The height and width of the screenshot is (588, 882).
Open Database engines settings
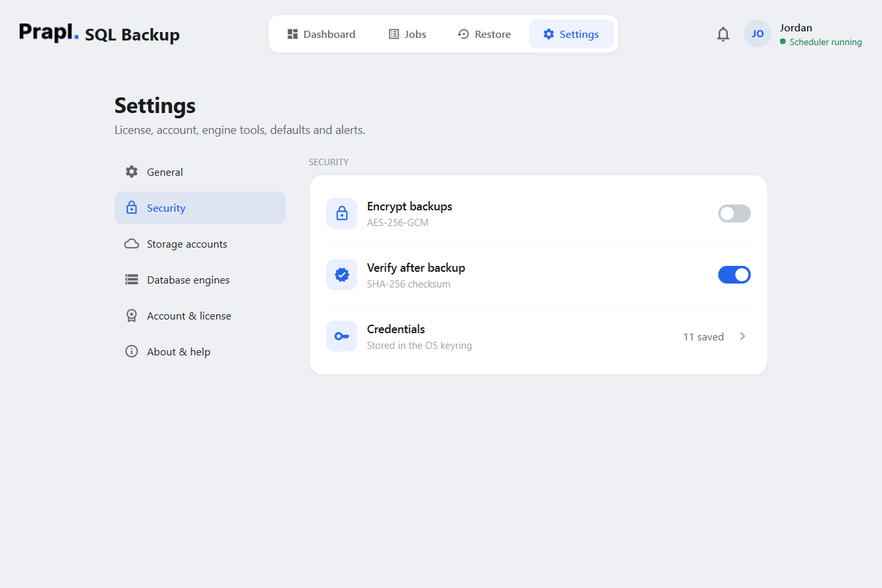click(200, 280)
